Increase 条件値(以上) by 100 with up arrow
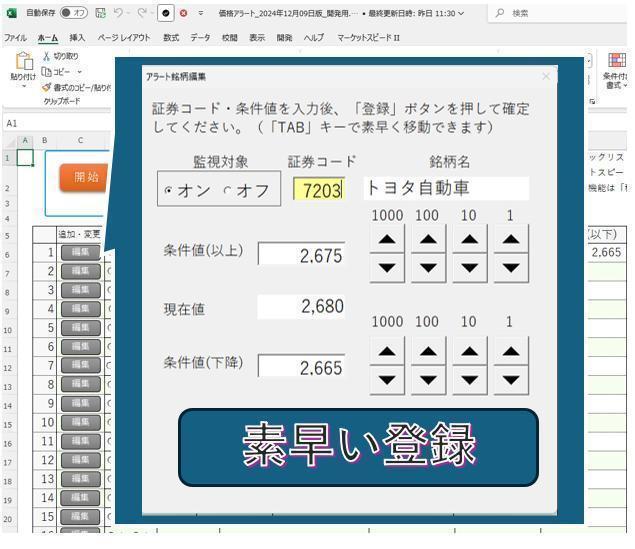 428,239
